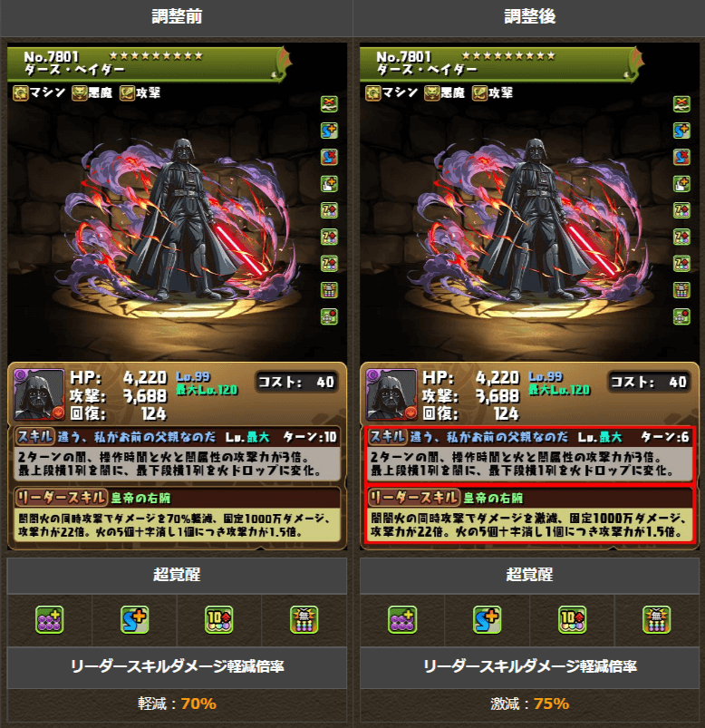Select the skill boost plus awakening in 調整後 awakening column
The image size is (705, 728).
681,131
